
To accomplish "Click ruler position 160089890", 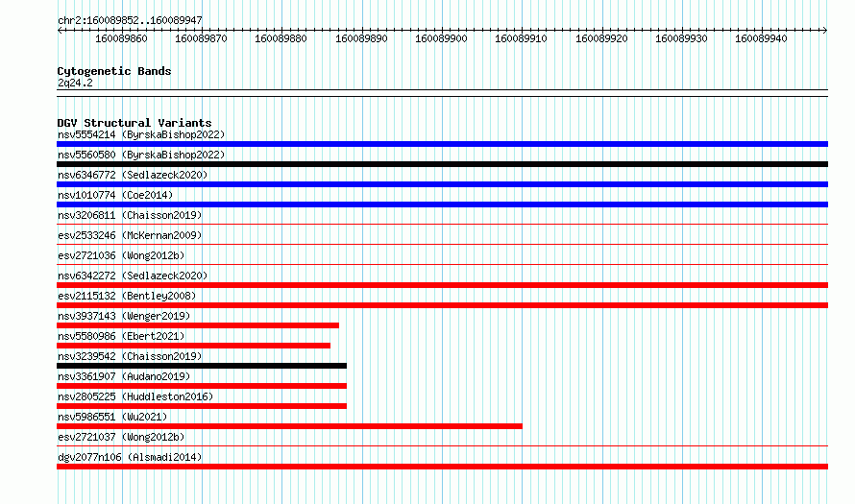I will click(361, 38).
